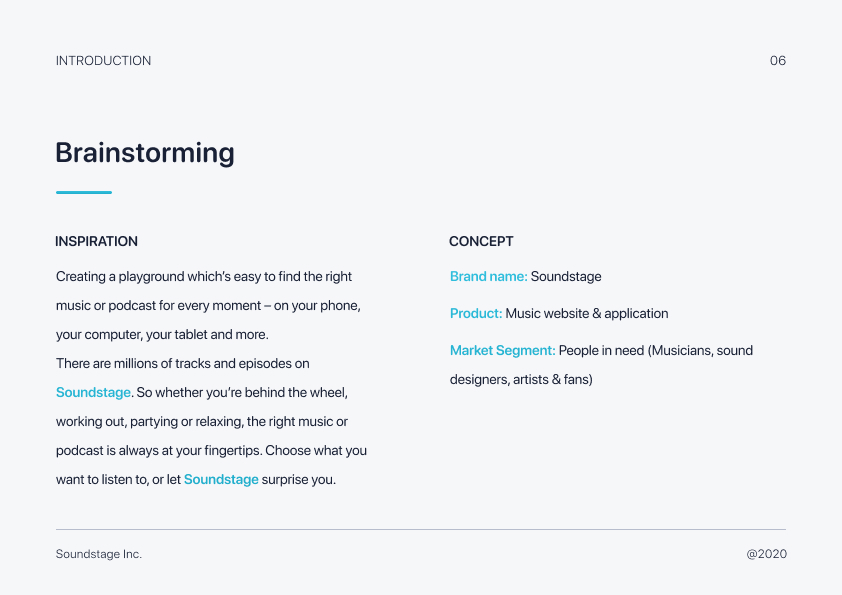Screen dimensions: 842x595
Task: Click the page number 06
Action: 778,61
